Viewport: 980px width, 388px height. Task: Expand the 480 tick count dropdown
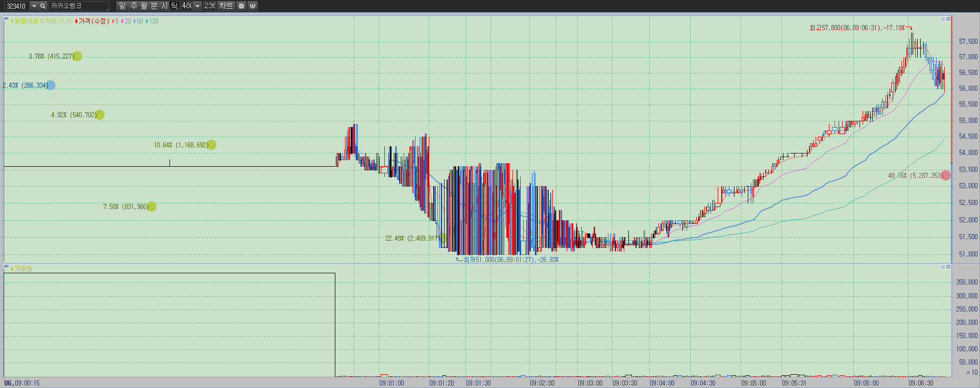(x=198, y=6)
